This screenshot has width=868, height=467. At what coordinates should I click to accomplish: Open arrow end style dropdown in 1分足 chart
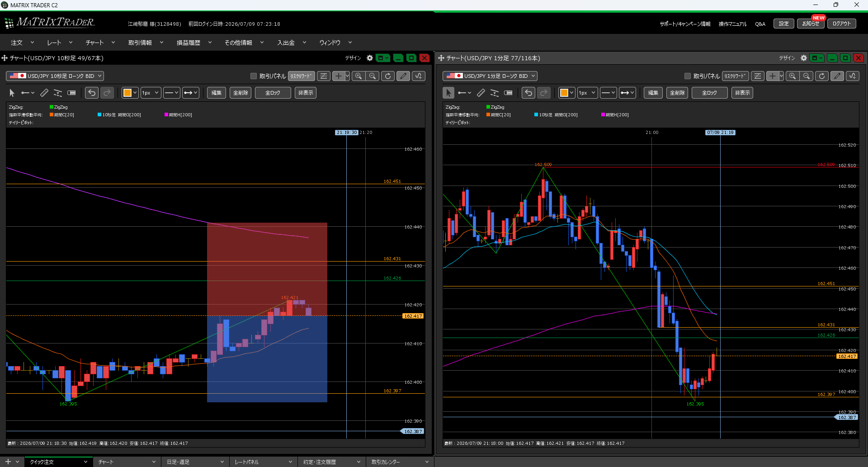pos(627,93)
